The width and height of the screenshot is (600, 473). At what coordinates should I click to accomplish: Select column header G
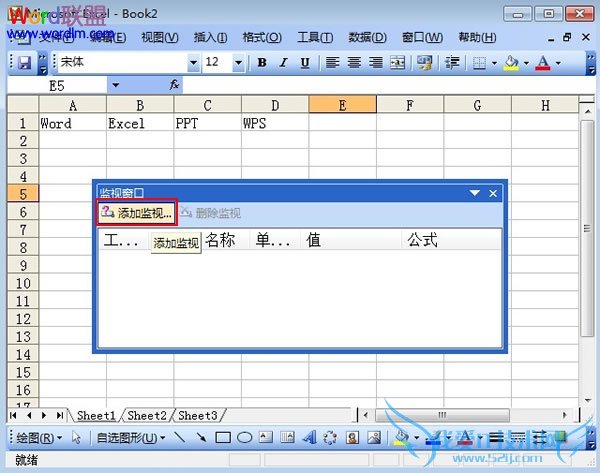click(478, 105)
